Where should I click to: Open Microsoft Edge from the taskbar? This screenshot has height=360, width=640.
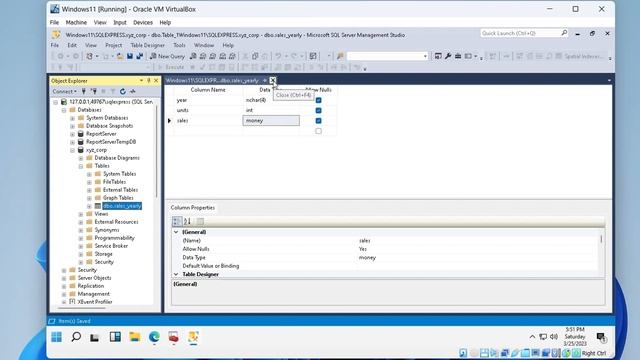click(x=154, y=337)
